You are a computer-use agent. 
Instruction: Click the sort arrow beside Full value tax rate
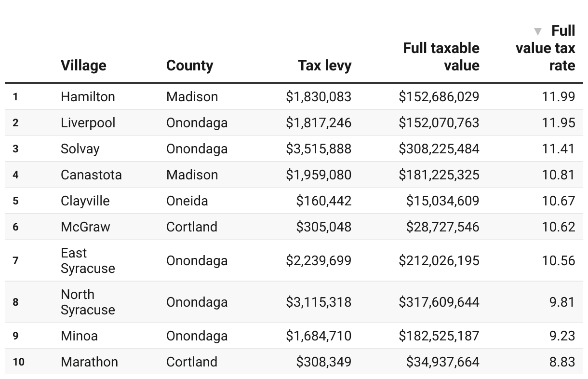538,32
